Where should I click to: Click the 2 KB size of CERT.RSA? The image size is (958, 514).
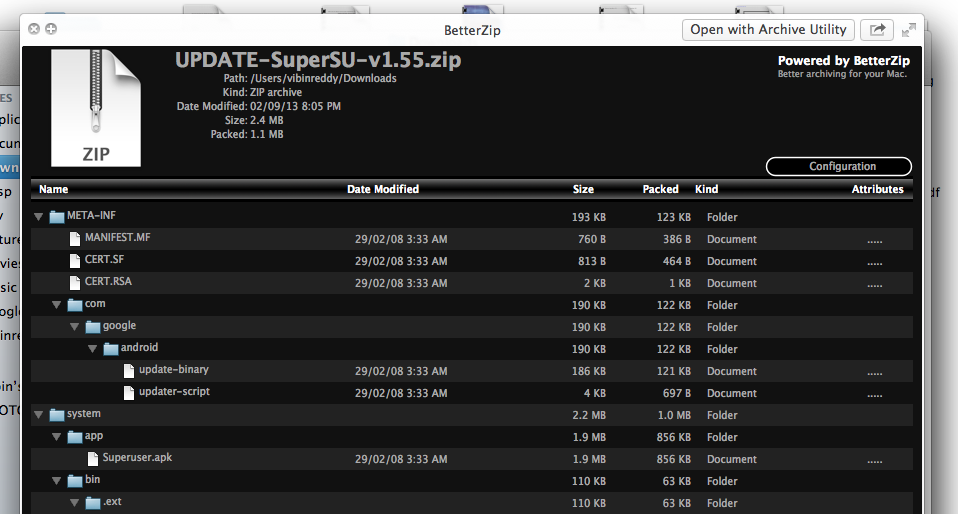(x=594, y=283)
